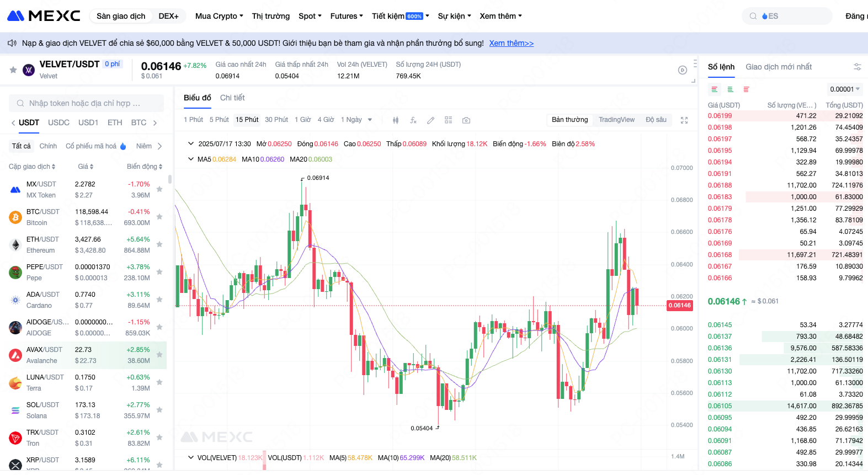Collapse the VOL(VELVET) legend chevron
Viewport: 868px width, 475px height.
pyautogui.click(x=191, y=457)
